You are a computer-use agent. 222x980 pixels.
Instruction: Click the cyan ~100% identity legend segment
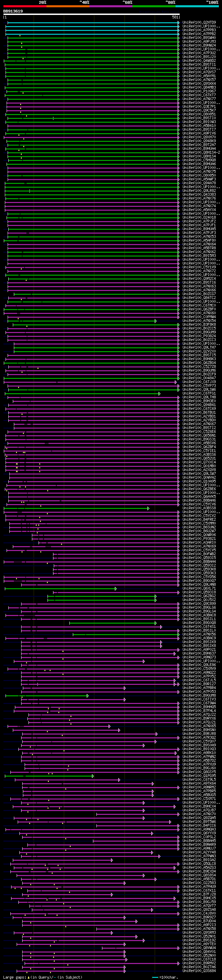(x=197, y=7)
